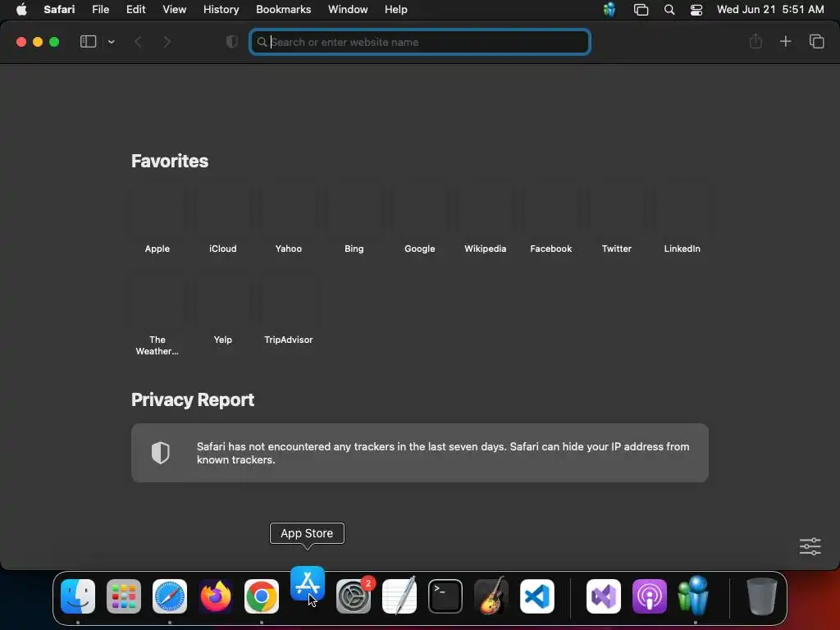Click the date and time in menu bar
The image size is (840, 630).
coord(769,10)
